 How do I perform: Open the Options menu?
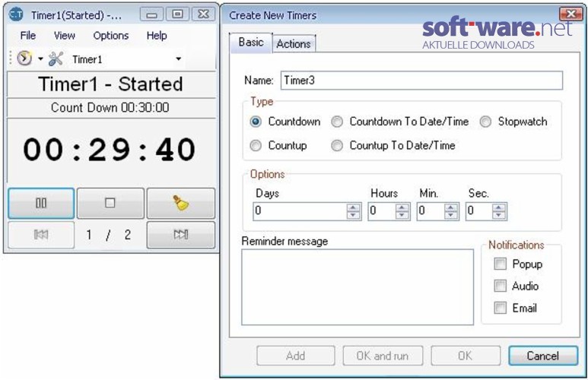[x=110, y=36]
